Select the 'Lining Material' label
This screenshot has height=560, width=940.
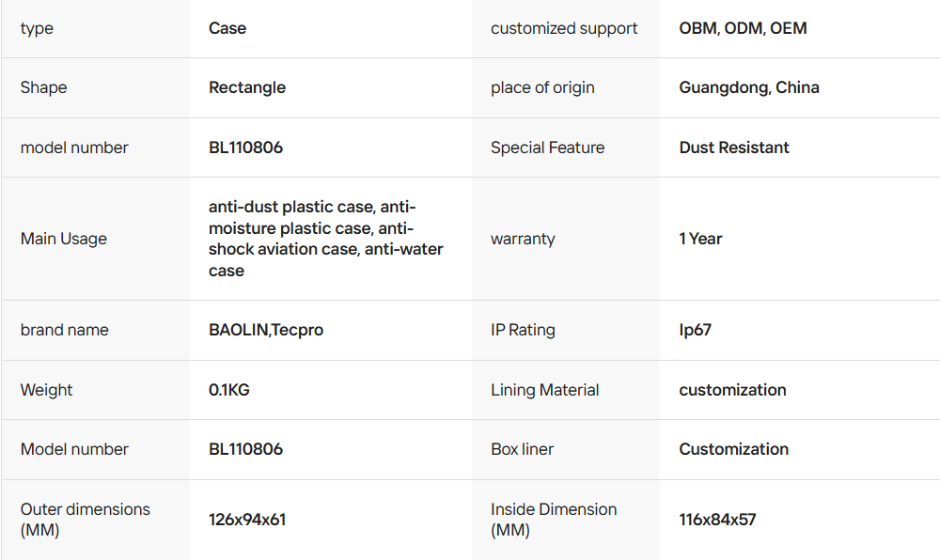coord(544,390)
